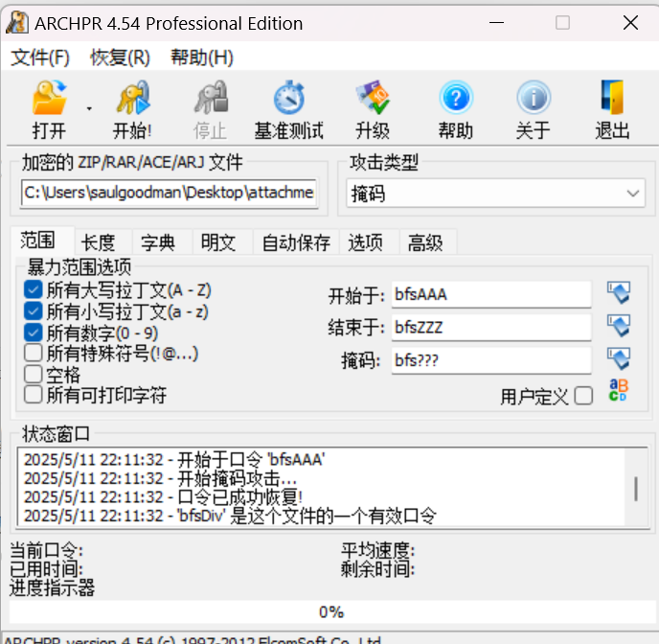The image size is (659, 644).
Task: Open Help (帮助) question mark icon
Action: click(457, 98)
